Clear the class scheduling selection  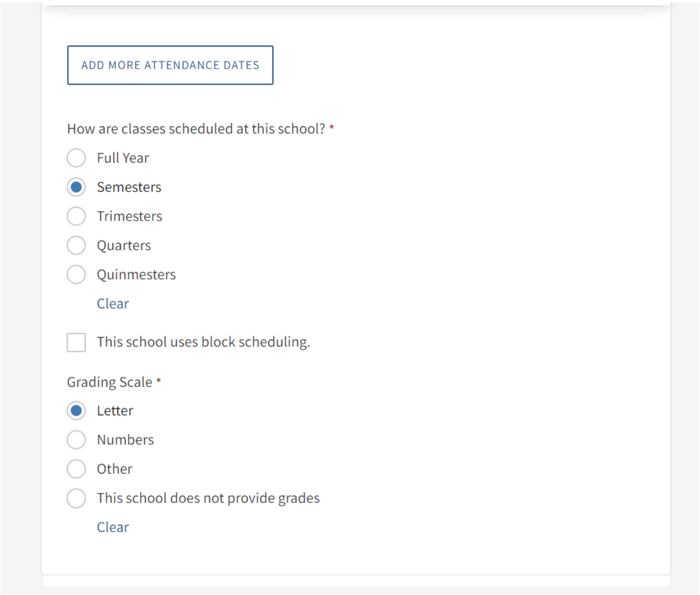coord(113,304)
